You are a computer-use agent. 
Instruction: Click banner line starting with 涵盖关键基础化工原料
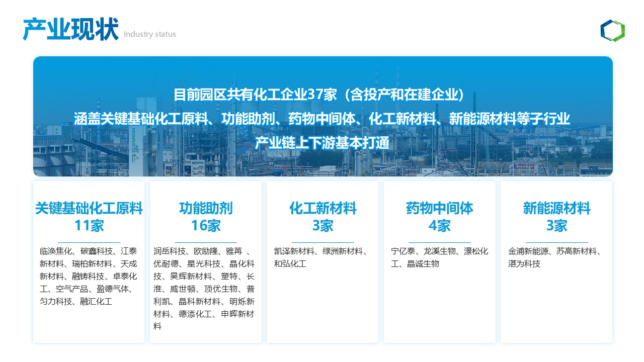[322, 119]
